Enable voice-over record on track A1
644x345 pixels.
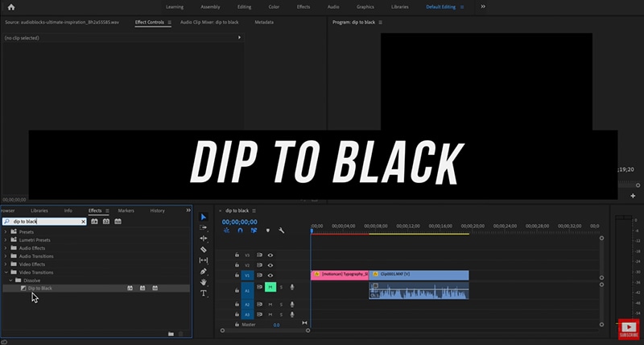(292, 287)
